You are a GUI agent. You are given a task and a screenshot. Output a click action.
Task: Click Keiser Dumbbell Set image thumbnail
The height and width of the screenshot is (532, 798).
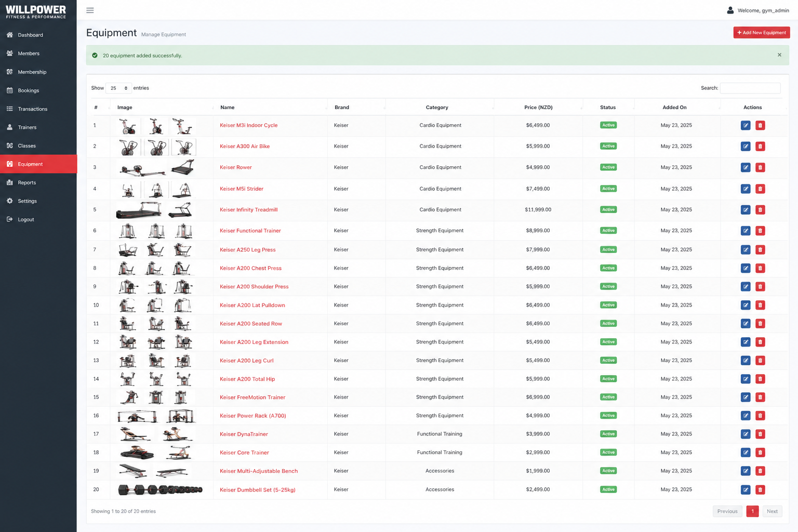[160, 489]
